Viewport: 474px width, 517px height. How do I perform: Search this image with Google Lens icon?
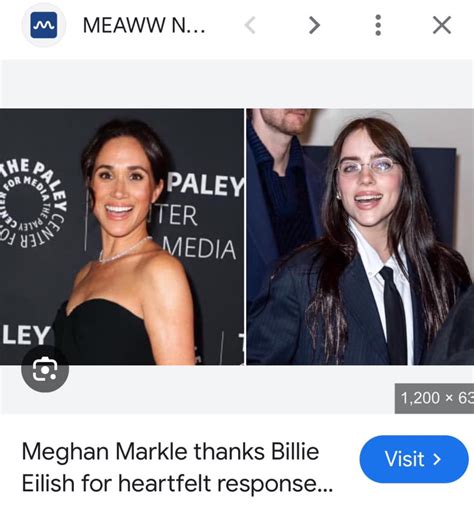click(x=45, y=369)
